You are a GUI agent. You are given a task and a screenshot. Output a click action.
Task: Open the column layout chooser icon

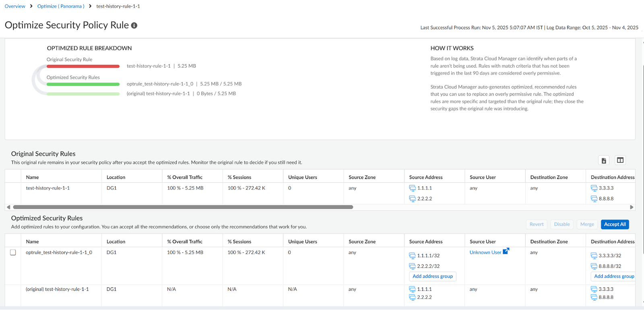[x=620, y=160]
